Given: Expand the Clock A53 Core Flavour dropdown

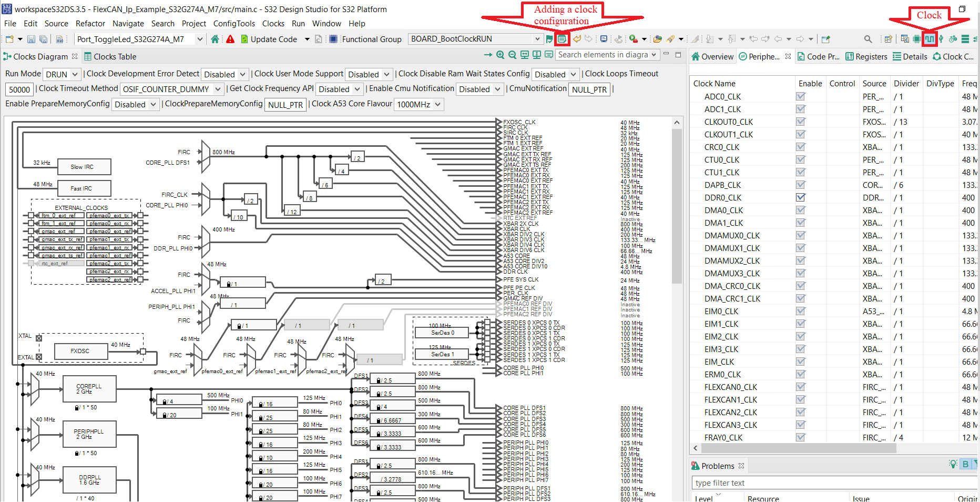Looking at the screenshot, I should point(419,104).
